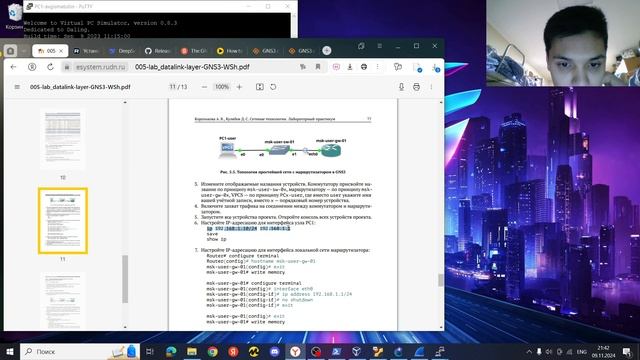Zoom in the PDF with plus button

click(240, 87)
